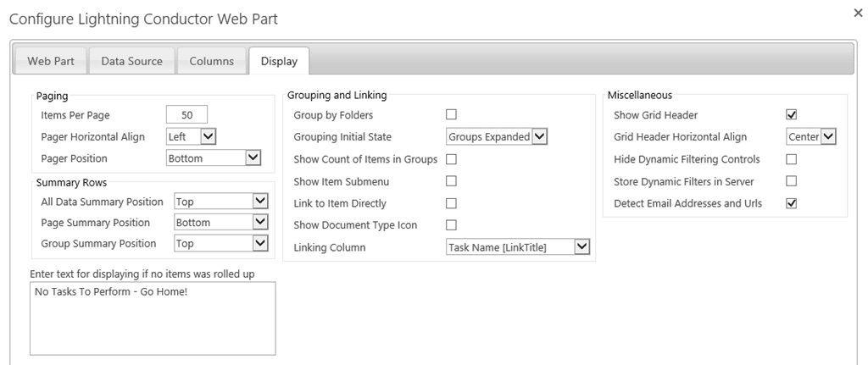
Task: Uncheck Detect Email Addresses and Urls
Action: point(791,203)
